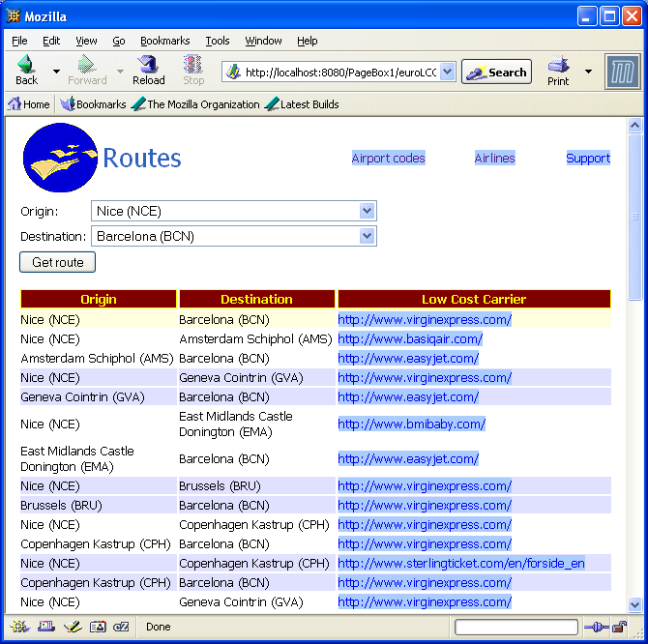
Task: Open the URL history dropdown arrow
Action: pos(447,73)
